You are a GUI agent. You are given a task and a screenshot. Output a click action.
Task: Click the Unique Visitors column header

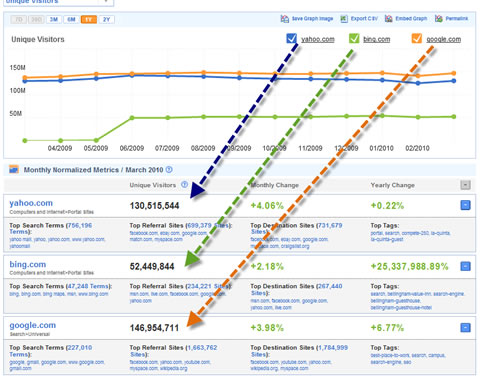[x=153, y=185]
